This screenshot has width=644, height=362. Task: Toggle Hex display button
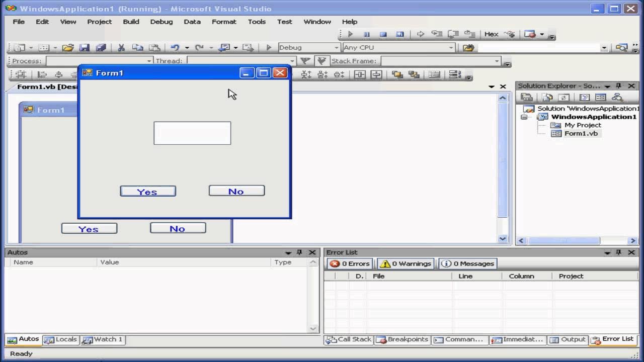click(x=491, y=34)
